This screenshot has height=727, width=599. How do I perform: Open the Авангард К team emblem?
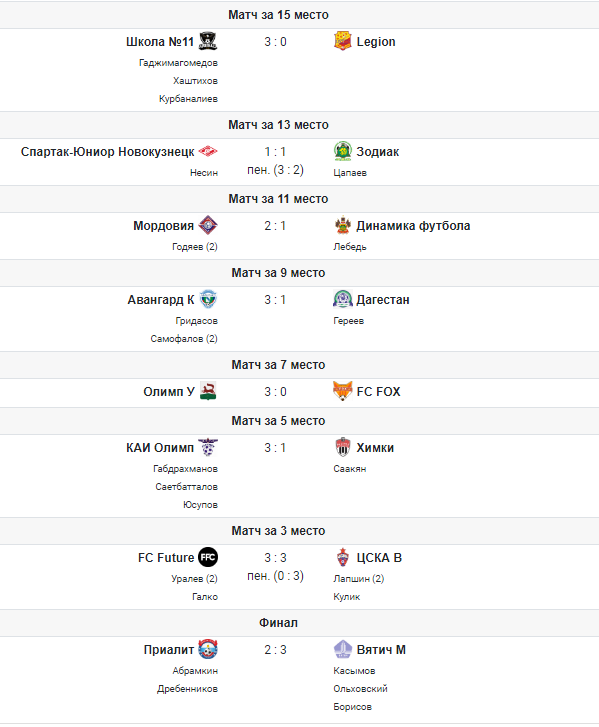(x=208, y=300)
